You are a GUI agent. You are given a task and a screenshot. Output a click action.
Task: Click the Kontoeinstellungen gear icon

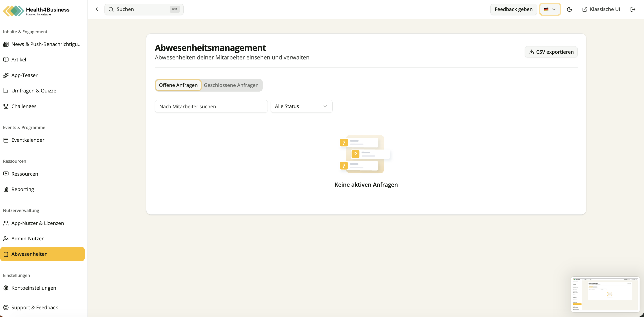(6, 288)
